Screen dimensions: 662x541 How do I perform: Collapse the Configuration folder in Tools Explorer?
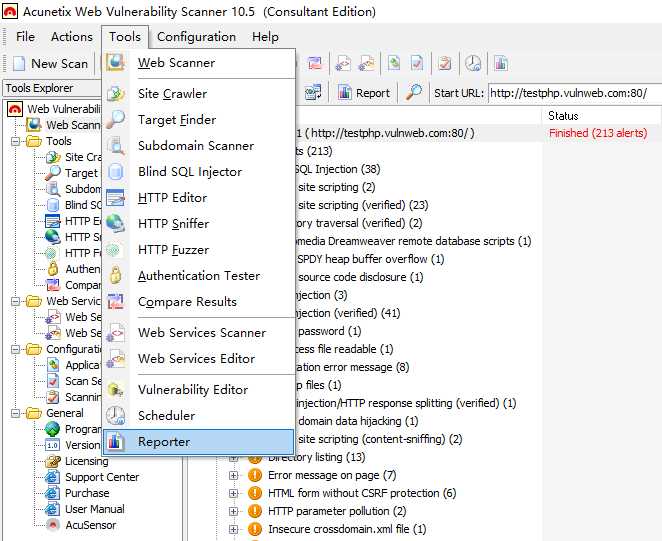[16, 349]
